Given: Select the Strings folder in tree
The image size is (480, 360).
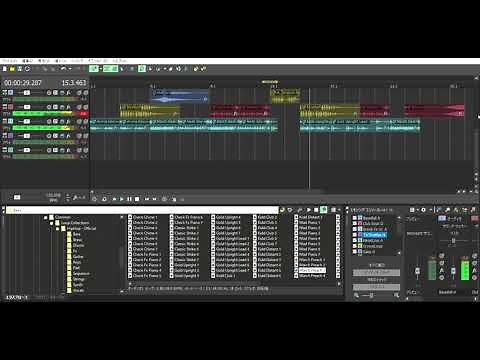Looking at the screenshot, I should point(79,279).
